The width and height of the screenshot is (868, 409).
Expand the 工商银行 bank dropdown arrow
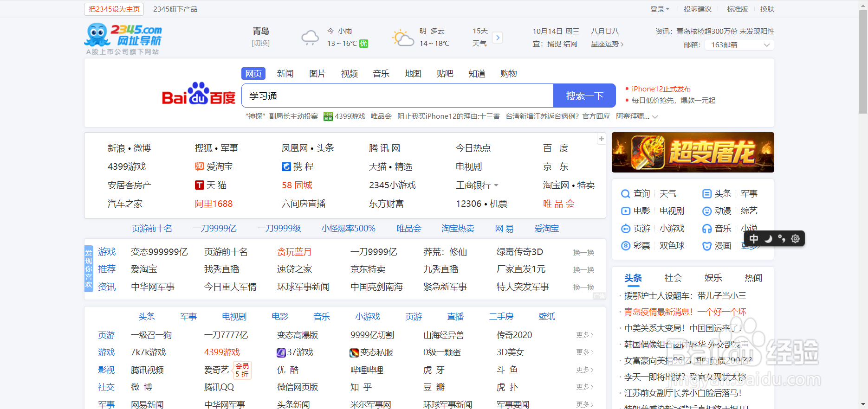[x=496, y=185]
